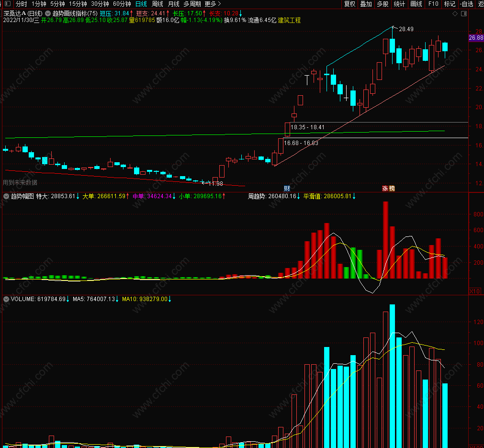484x448 pixels.
Task: Click the 16.68 - 16.83 gap label
Action: pyautogui.click(x=301, y=143)
